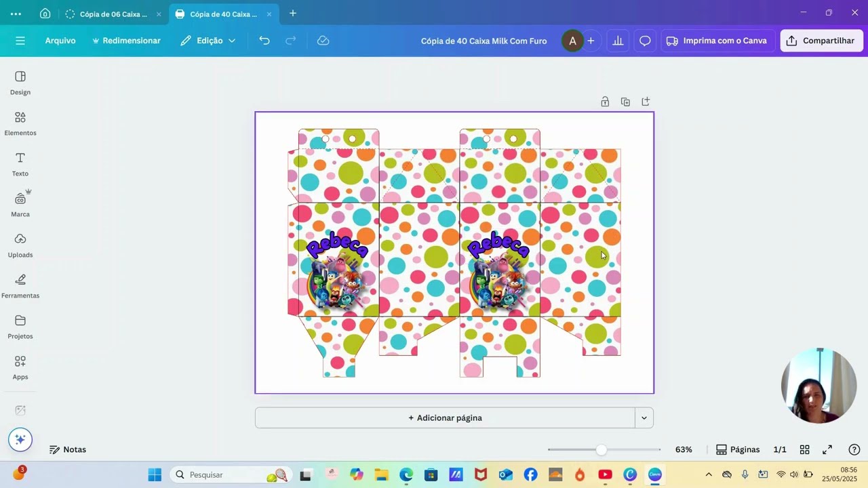Click the faded image tool icon in sidebar

pos(20,410)
